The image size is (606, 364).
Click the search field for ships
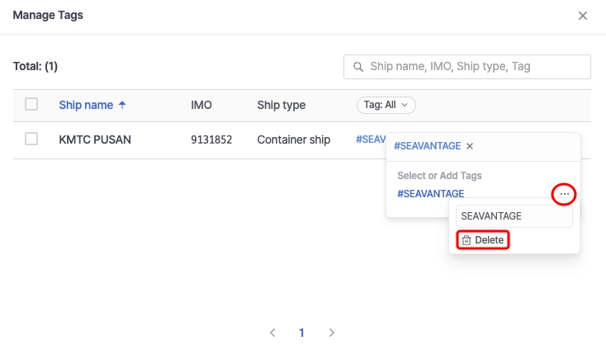(475, 67)
